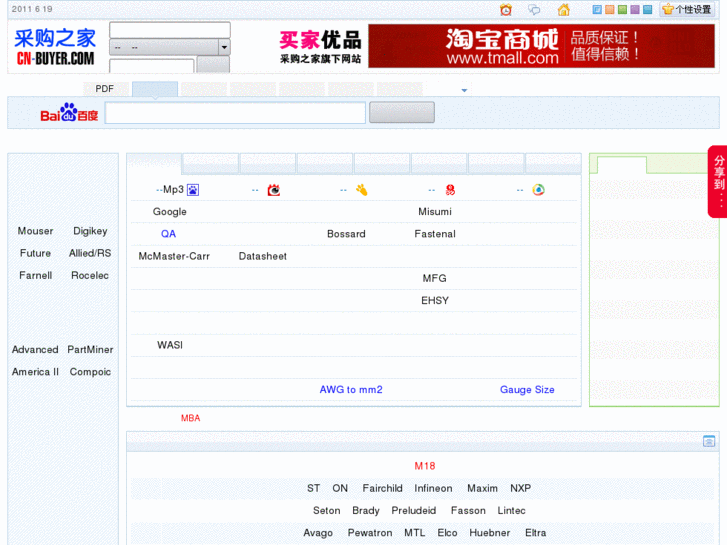This screenshot has width=727, height=545.
Task: Click the NXP brand link
Action: (521, 488)
